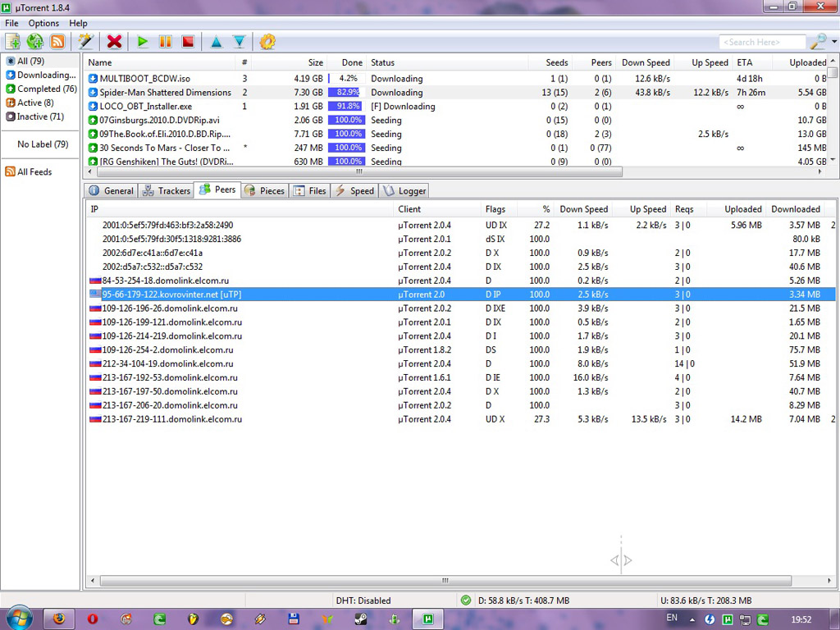
Task: Select peer 2001:0:5ef5:79fd:463:bf3:2a58:2490
Action: point(461,225)
